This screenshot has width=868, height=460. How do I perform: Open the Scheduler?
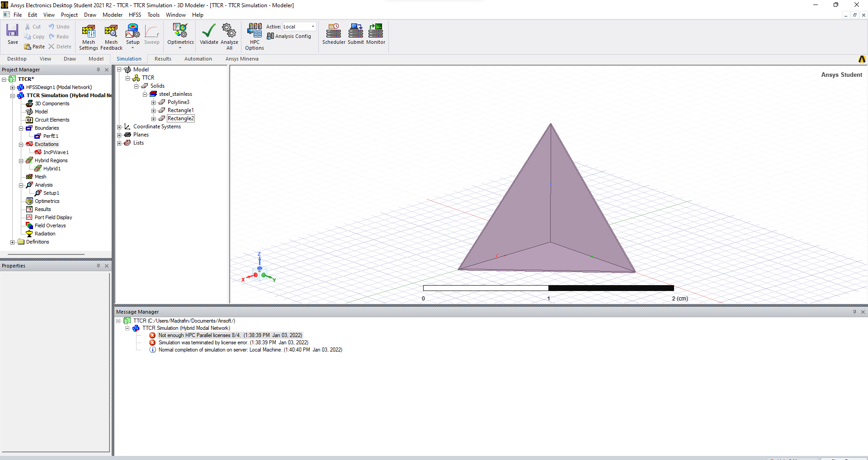[x=334, y=34]
